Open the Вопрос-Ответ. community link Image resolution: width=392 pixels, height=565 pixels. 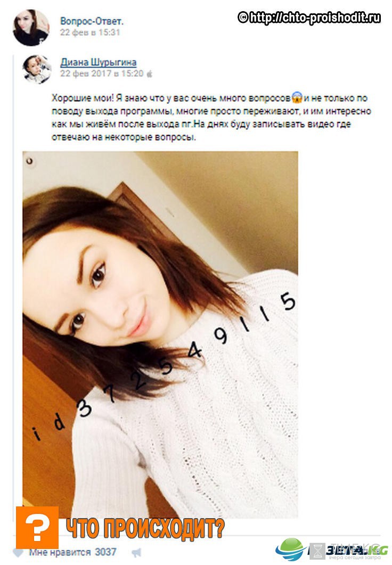click(x=92, y=21)
